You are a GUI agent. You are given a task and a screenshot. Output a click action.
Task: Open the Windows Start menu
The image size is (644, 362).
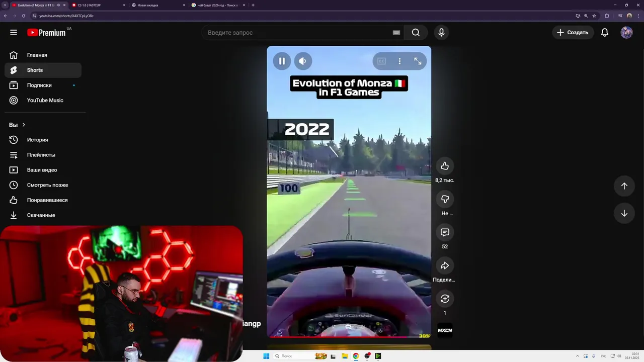[266, 356]
